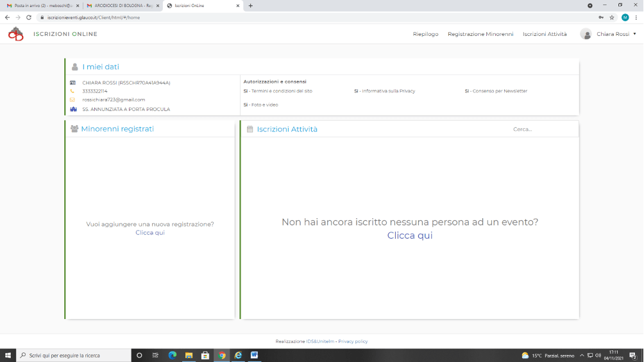This screenshot has width=644, height=362.
Task: Click the diocese logo in the header
Action: (x=15, y=34)
